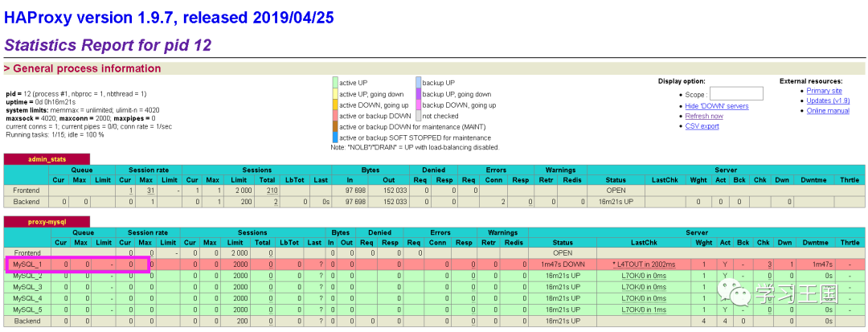Click the red 'active or backup DOWN' swatch
This screenshot has height=332, width=868.
click(x=335, y=117)
